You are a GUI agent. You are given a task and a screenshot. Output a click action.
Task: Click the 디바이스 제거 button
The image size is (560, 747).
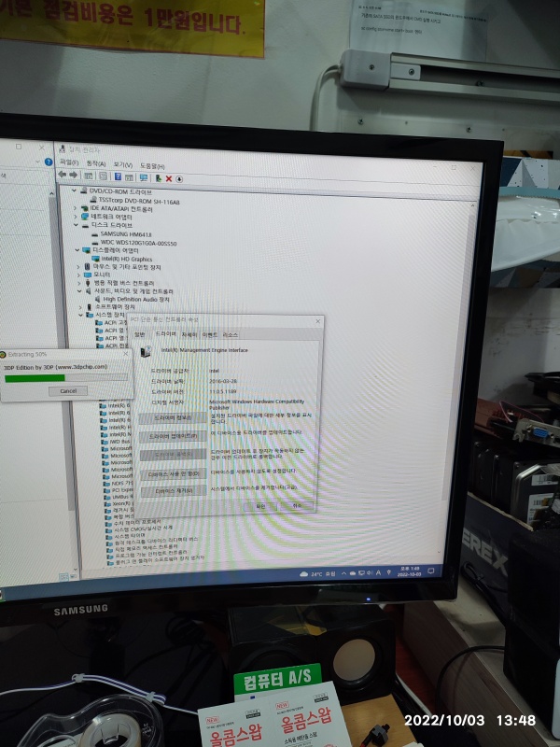click(x=174, y=491)
